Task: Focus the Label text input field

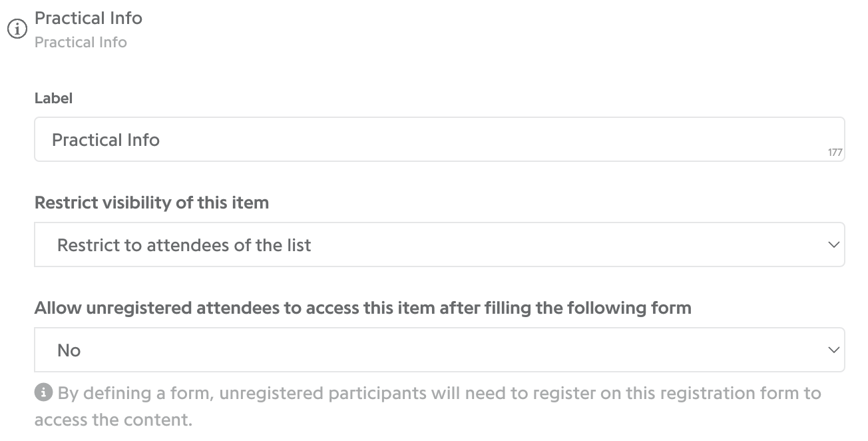Action: 439,139
